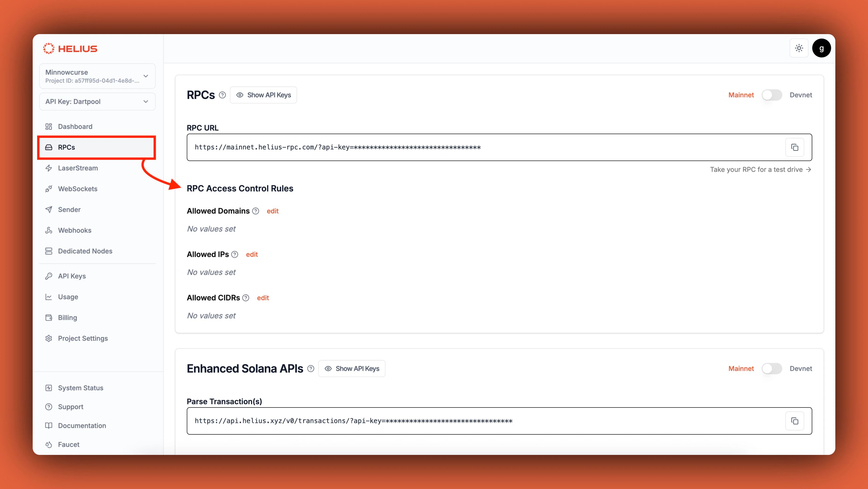868x489 pixels.
Task: Switch Enhanced Solana APIs to Devnet
Action: tap(772, 369)
